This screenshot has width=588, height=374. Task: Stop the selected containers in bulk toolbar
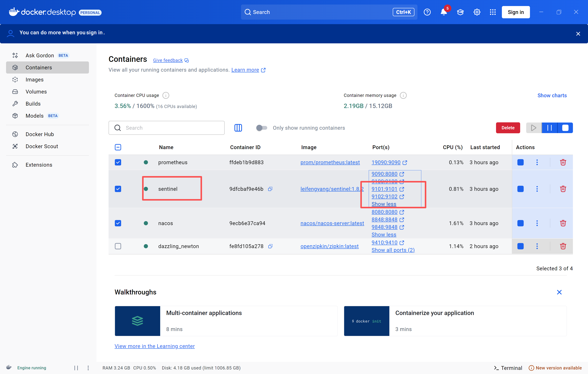coord(565,128)
